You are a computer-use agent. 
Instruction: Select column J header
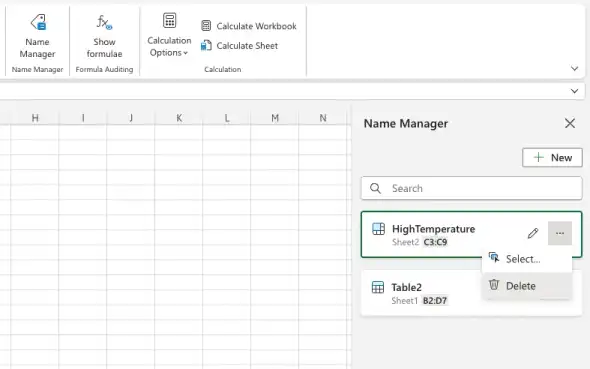[131, 118]
